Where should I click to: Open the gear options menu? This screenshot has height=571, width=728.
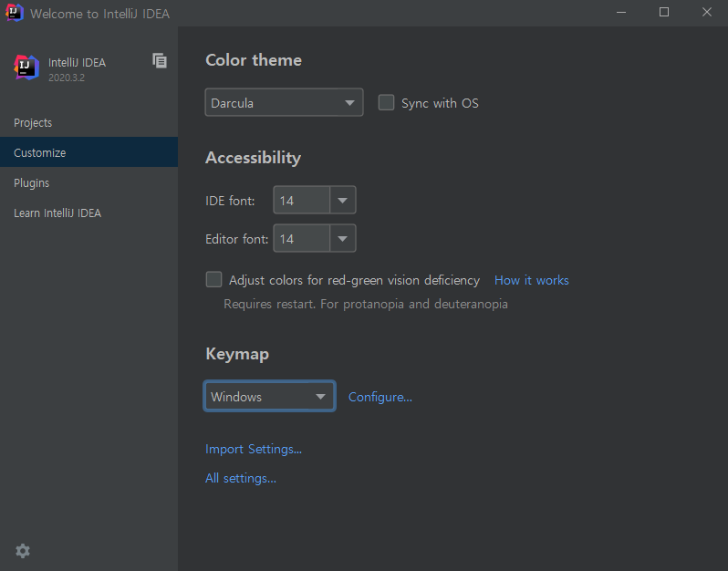23,551
